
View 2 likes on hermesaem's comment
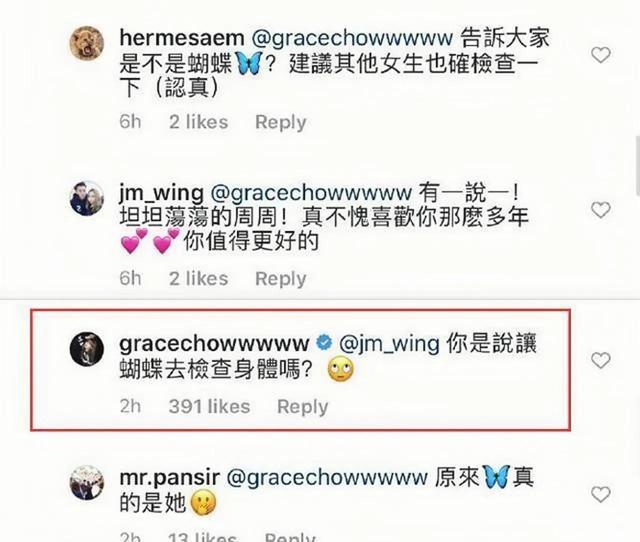[198, 122]
